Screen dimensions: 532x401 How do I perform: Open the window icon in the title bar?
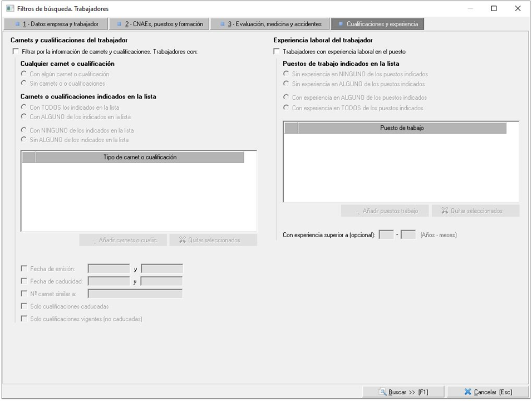[10, 8]
